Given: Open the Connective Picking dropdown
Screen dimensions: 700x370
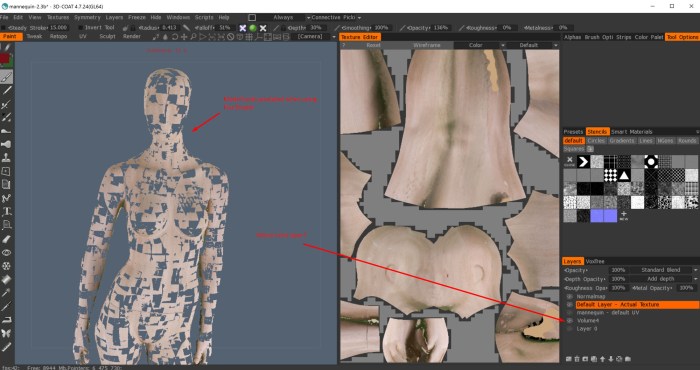Looking at the screenshot, I should click(x=336, y=17).
